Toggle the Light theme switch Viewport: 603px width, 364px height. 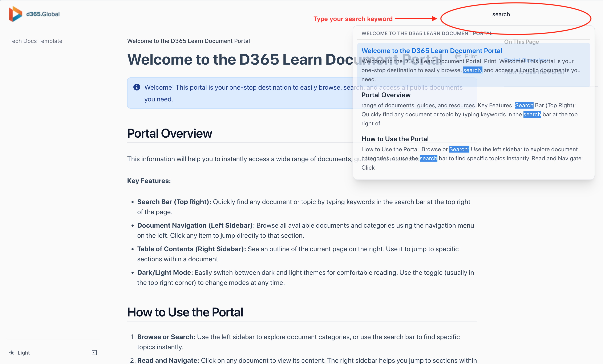(20, 352)
